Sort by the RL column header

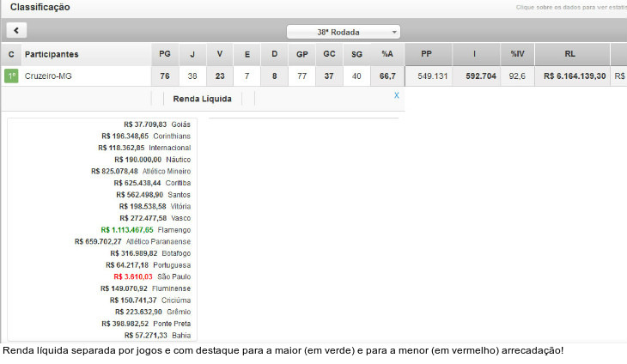(x=570, y=54)
